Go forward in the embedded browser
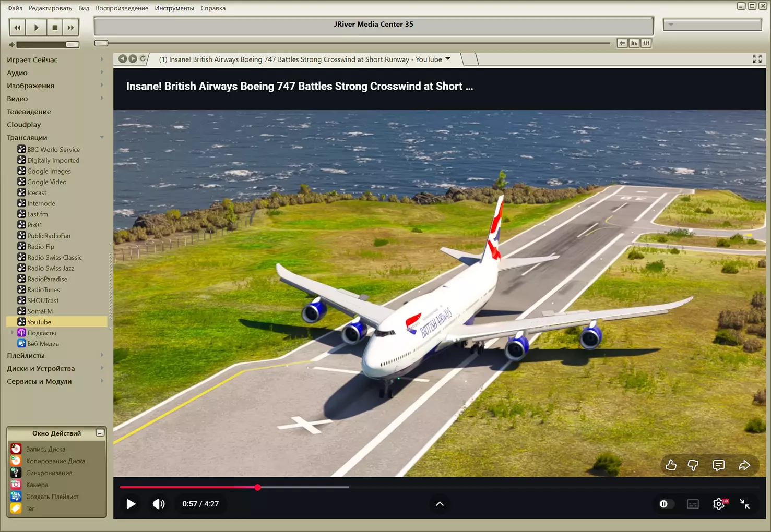771x532 pixels. coord(133,59)
